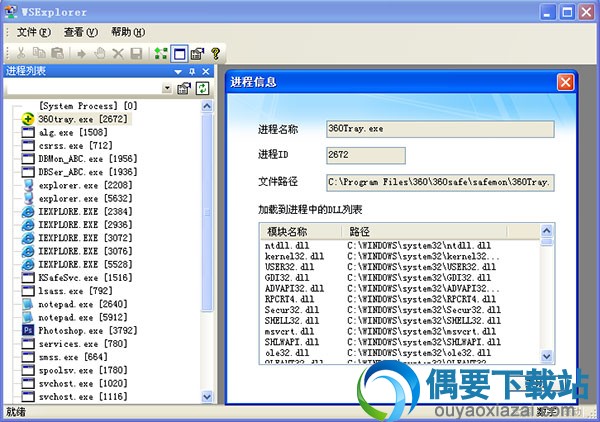Click the properties toolbar icon next to help
The height and width of the screenshot is (422, 600).
(197, 53)
